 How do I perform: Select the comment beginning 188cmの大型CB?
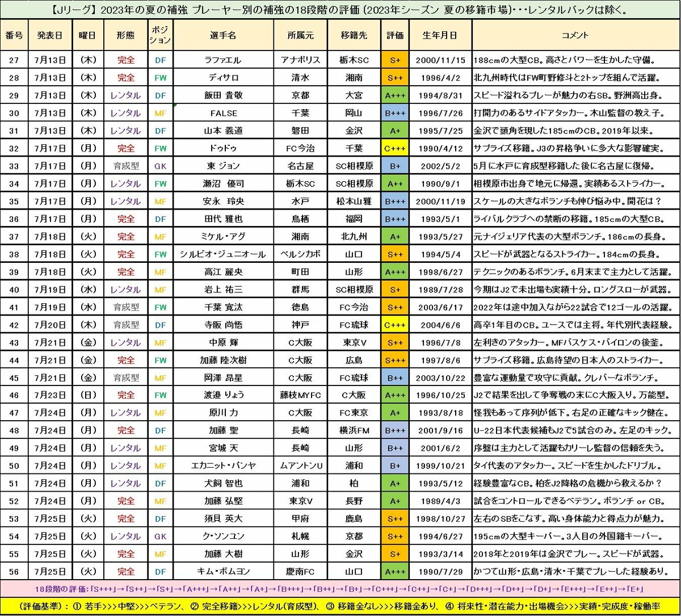click(x=576, y=60)
